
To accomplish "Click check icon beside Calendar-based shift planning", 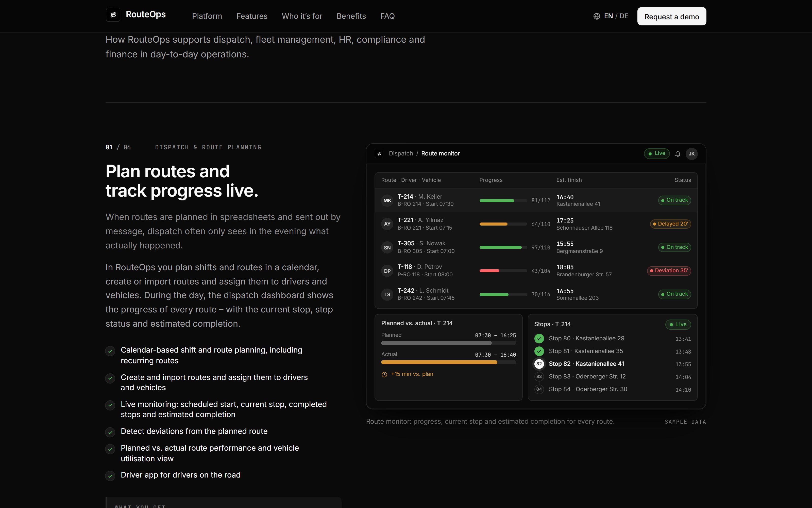I will coord(110,351).
